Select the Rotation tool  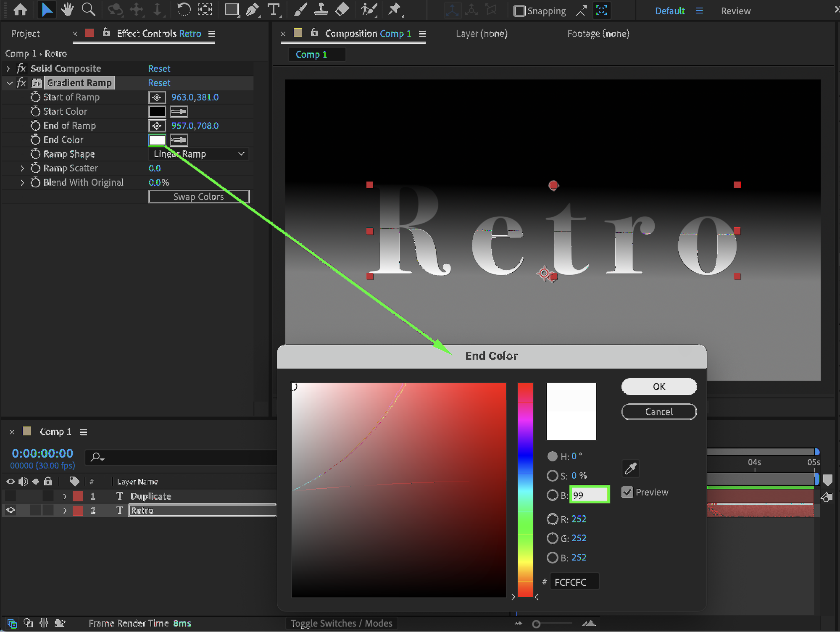184,10
